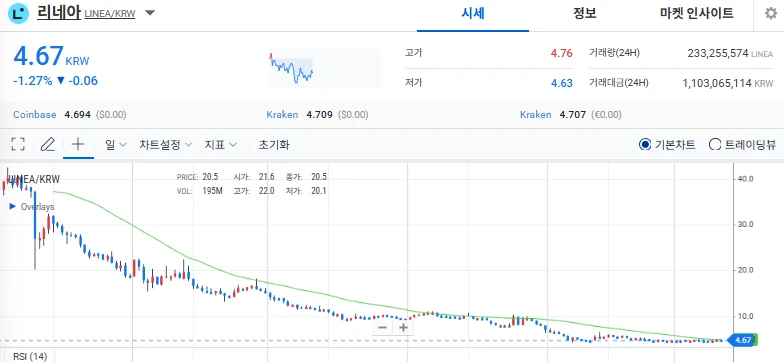Click the 4.67 price tag on axis
This screenshot has height=362, width=784.
pos(742,340)
